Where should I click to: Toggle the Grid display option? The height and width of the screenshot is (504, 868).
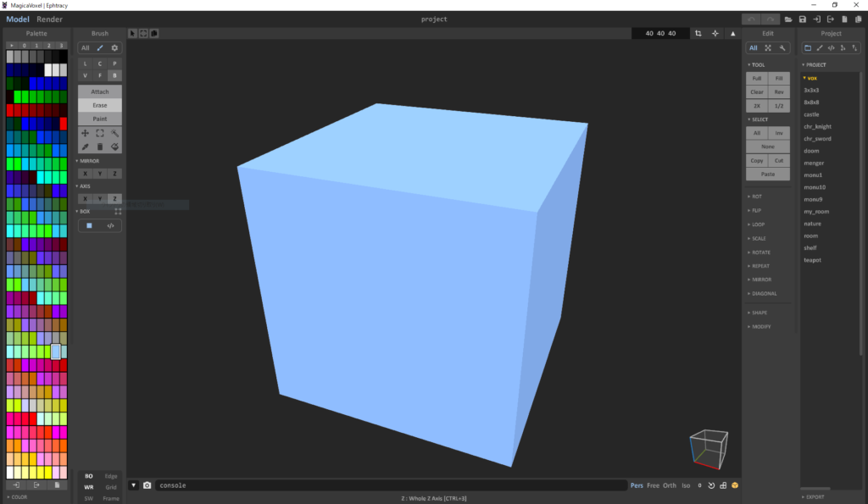[111, 487]
